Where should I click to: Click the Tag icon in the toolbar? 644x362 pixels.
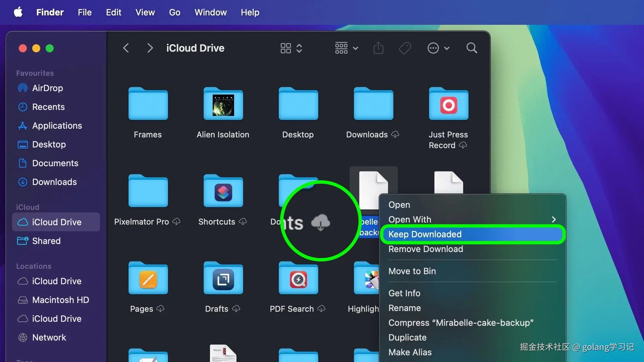[x=405, y=48]
